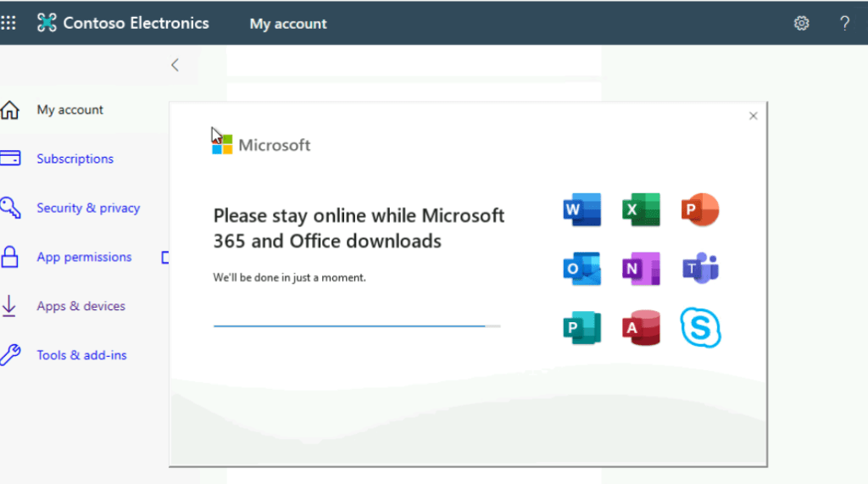Click the Teams app icon

coord(700,269)
